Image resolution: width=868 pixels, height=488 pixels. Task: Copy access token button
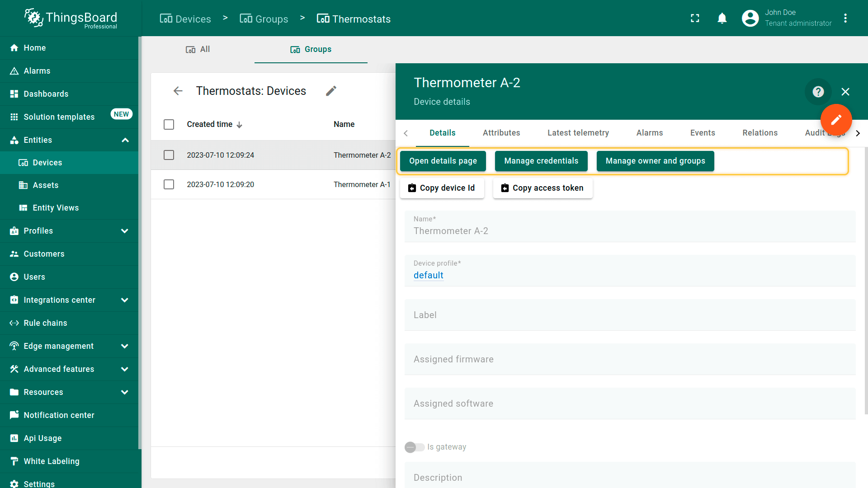point(542,188)
